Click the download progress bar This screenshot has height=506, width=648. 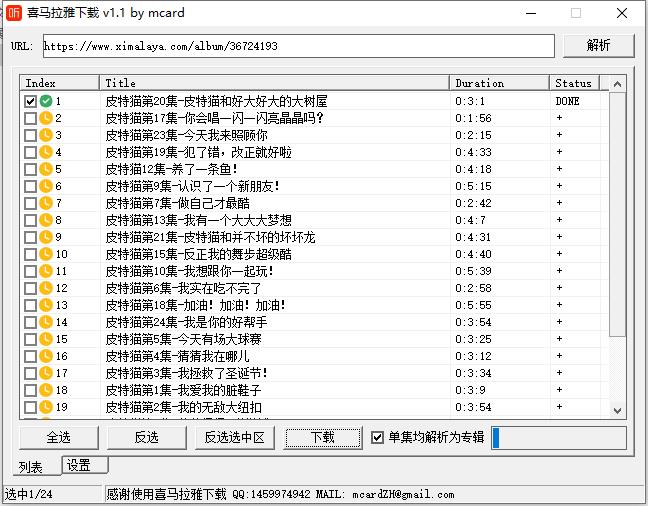pos(559,438)
